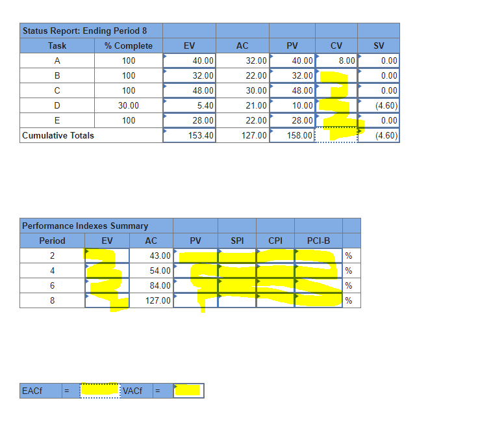Click the EV field for Period 2
The image size is (504, 433).
pos(107,256)
